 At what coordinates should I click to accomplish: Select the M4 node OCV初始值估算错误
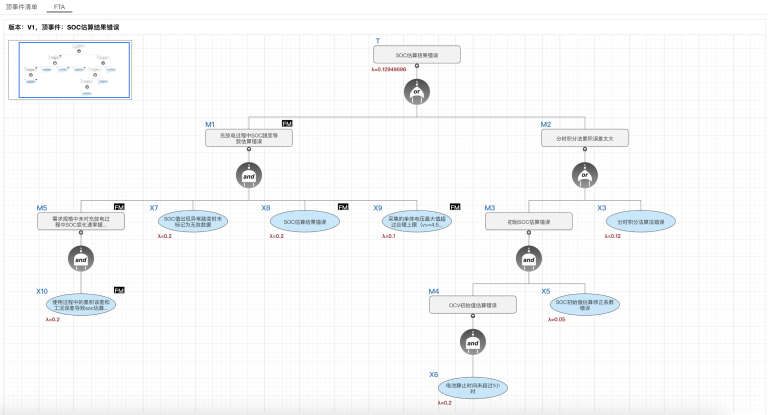(473, 304)
